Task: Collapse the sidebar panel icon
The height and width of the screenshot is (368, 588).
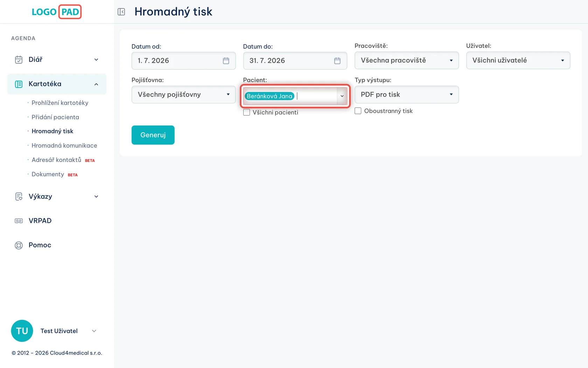Action: click(121, 12)
